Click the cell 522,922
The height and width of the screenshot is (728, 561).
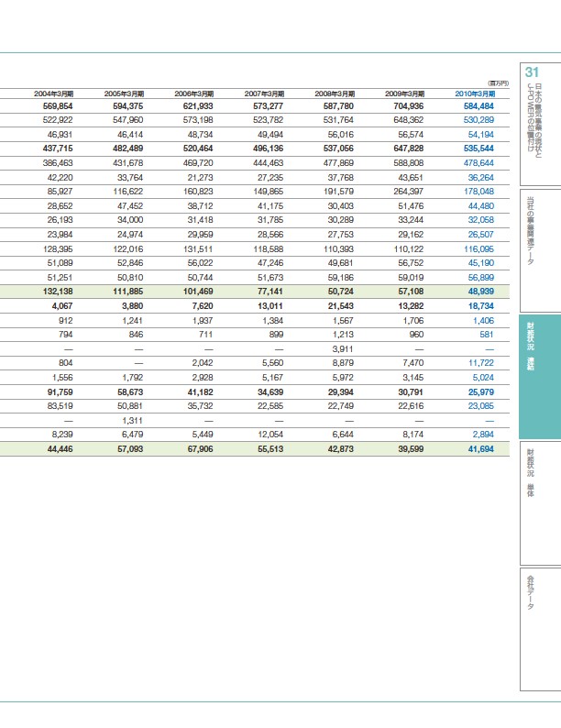(58, 120)
